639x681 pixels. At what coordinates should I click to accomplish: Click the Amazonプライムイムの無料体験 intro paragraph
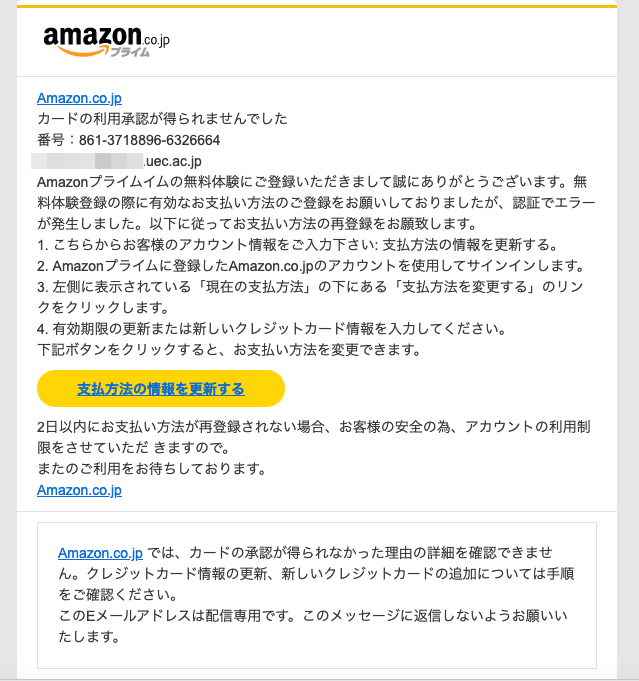coord(316,203)
